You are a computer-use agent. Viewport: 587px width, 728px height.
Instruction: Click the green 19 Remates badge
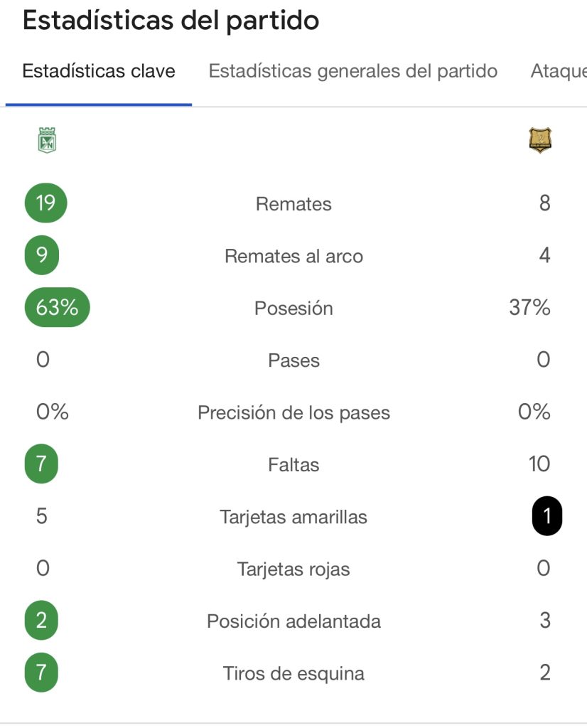coord(45,203)
